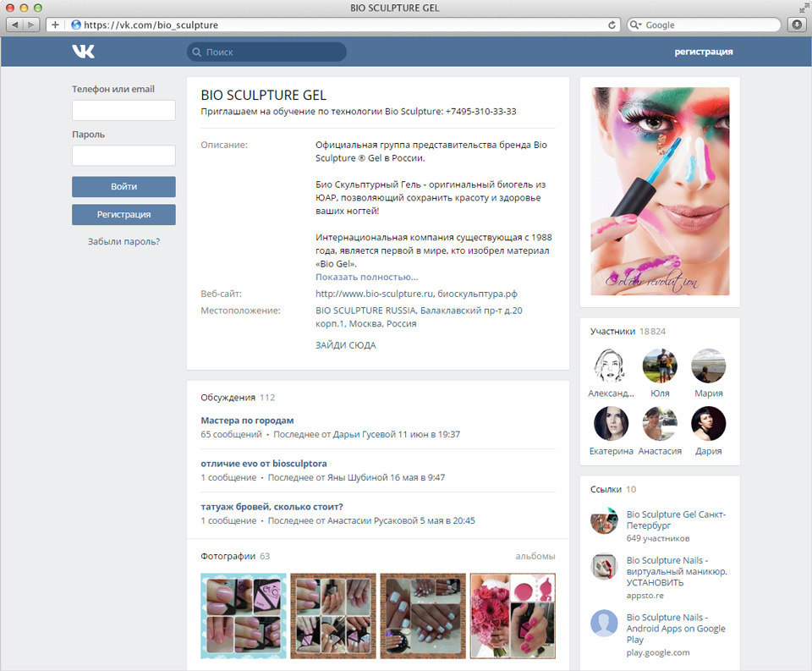Click the VK search field "Поиск"
The height and width of the screenshot is (671, 812).
click(x=266, y=52)
